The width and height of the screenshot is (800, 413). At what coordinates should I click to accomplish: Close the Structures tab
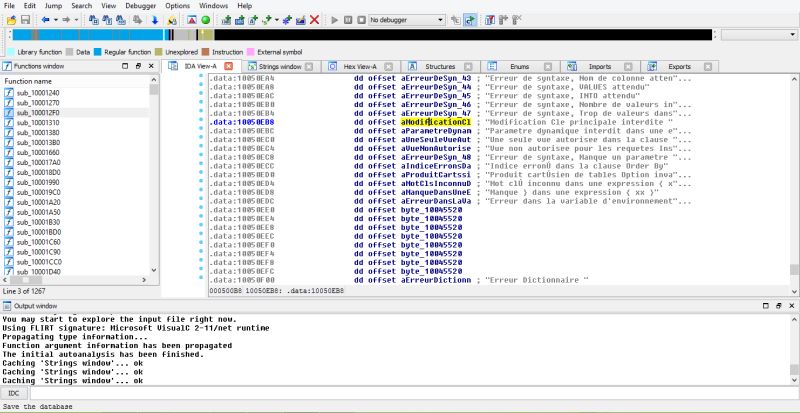pyautogui.click(x=468, y=66)
